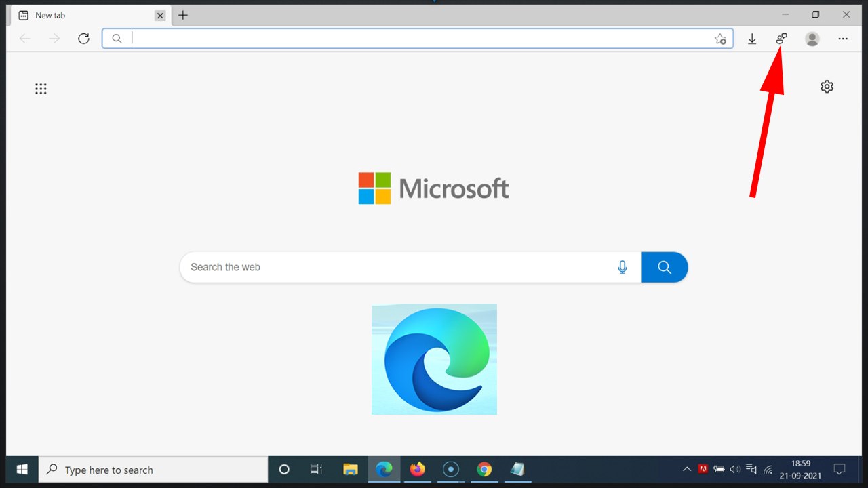The image size is (868, 488).
Task: Restore down the Edge window
Action: (x=816, y=14)
